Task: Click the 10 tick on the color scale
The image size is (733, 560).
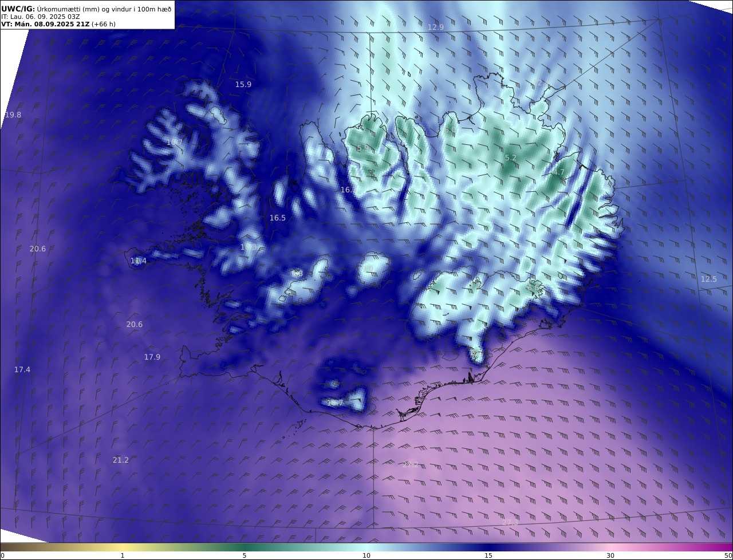Action: click(366, 555)
